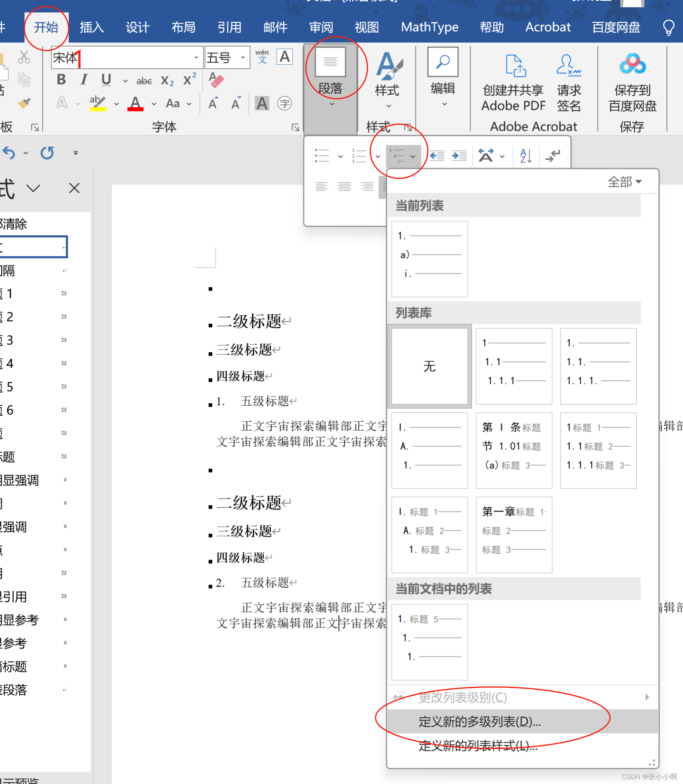
Task: Close the styles pane
Action: click(x=74, y=188)
